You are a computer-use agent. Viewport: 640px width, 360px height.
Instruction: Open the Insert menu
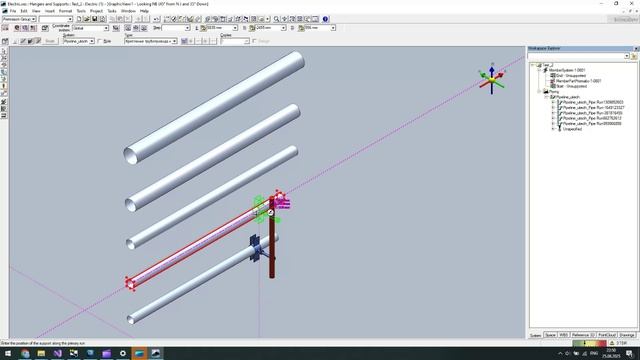click(50, 11)
